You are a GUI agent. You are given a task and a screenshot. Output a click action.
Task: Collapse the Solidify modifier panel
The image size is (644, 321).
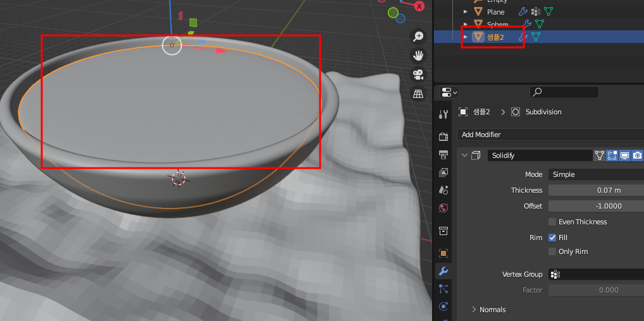tap(464, 155)
